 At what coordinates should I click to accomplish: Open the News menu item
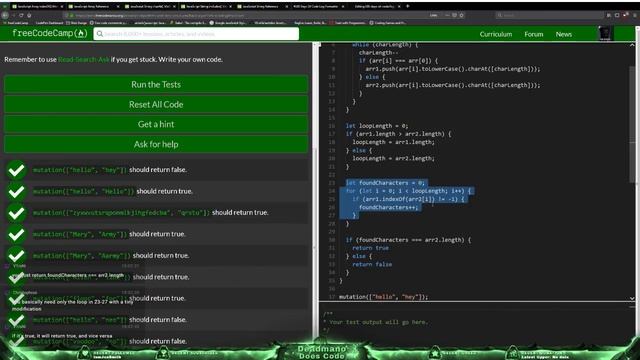[563, 34]
